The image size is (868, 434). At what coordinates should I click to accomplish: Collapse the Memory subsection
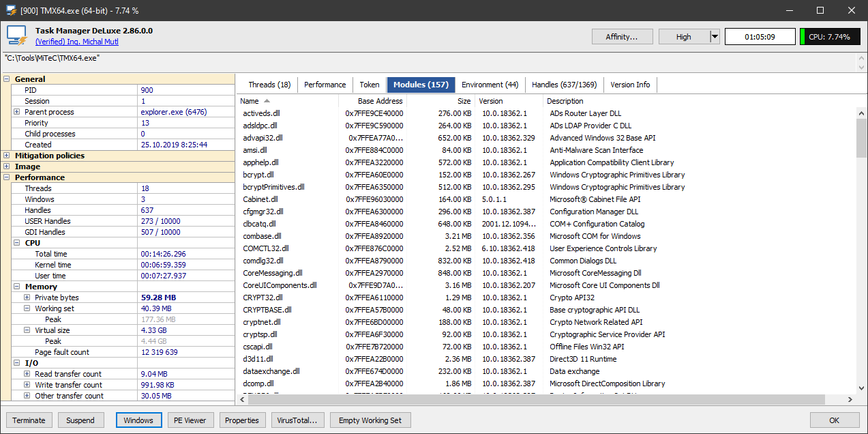(x=17, y=287)
